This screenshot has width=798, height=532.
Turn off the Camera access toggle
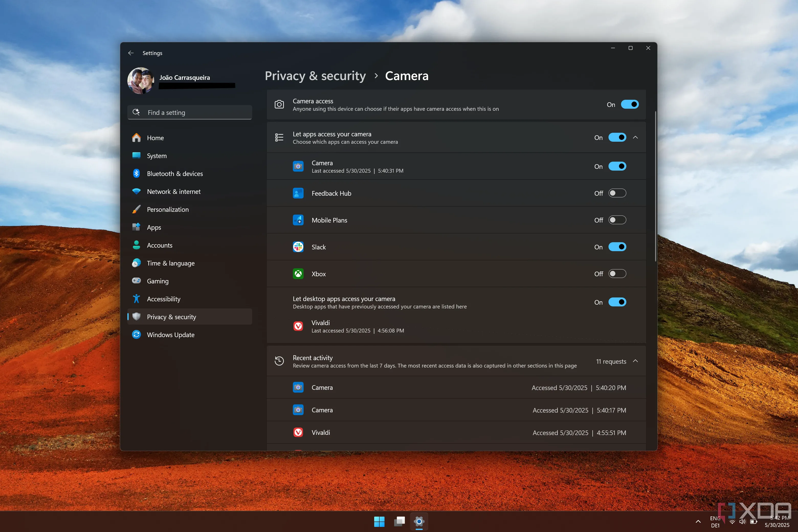click(x=630, y=105)
